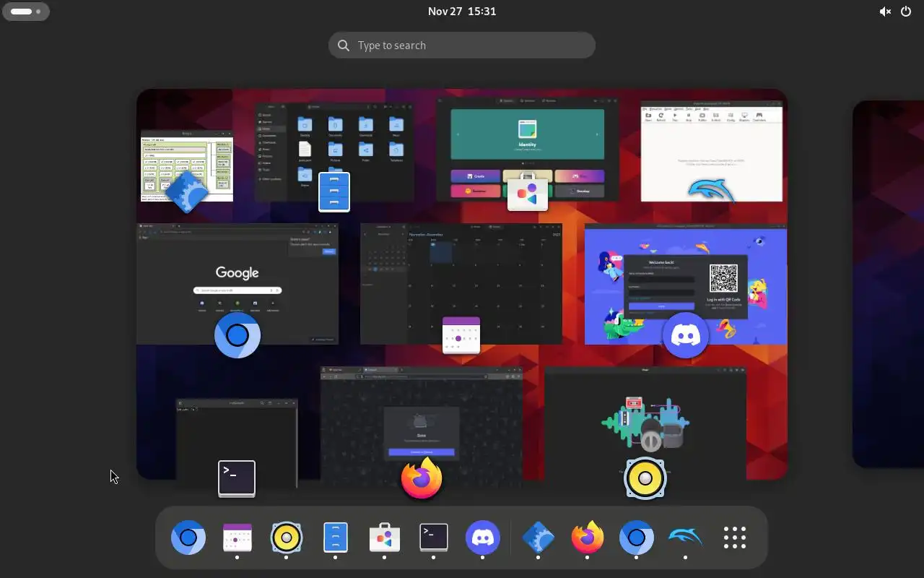Select the Software store window thumbnail
This screenshot has width=924, height=578.
(528, 150)
